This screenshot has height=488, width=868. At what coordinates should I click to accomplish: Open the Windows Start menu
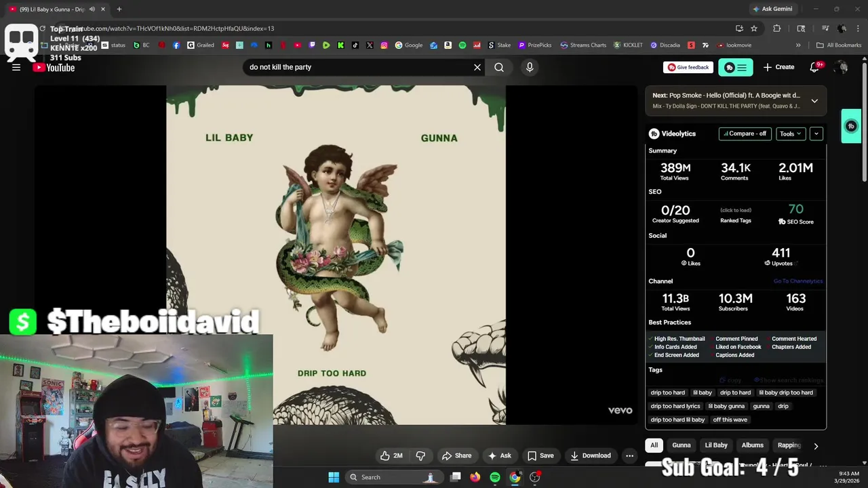pos(334,477)
